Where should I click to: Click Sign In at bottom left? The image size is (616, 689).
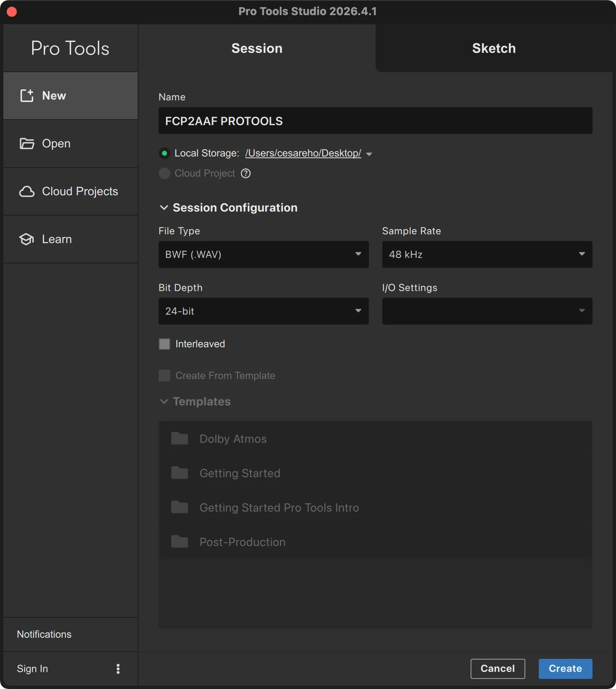(32, 668)
